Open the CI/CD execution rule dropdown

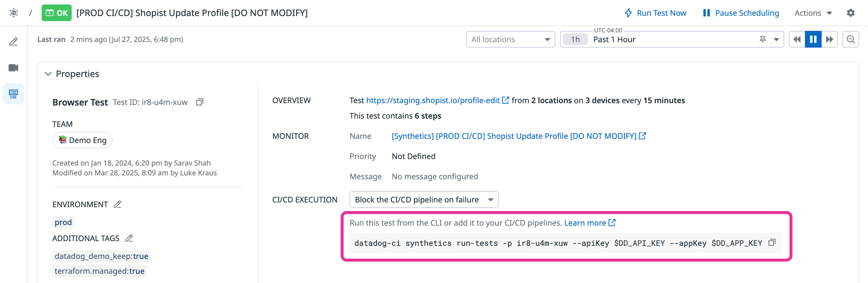(424, 200)
